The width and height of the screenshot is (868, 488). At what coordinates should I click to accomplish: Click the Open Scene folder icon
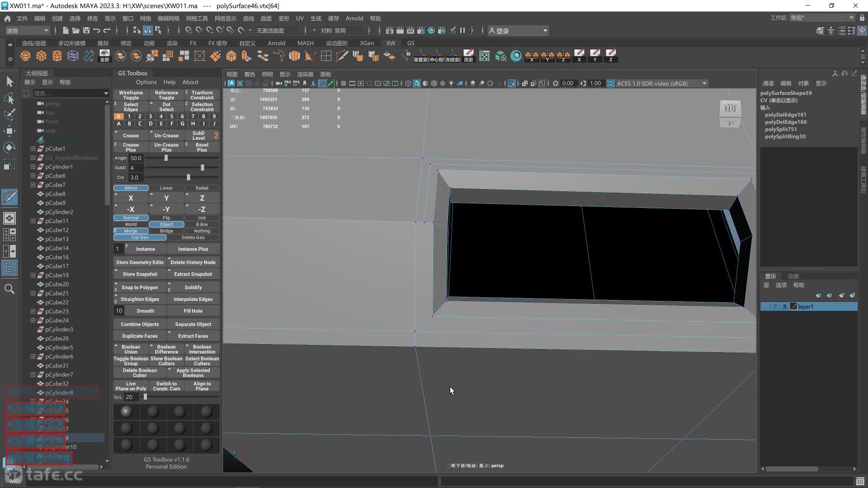pos(75,30)
